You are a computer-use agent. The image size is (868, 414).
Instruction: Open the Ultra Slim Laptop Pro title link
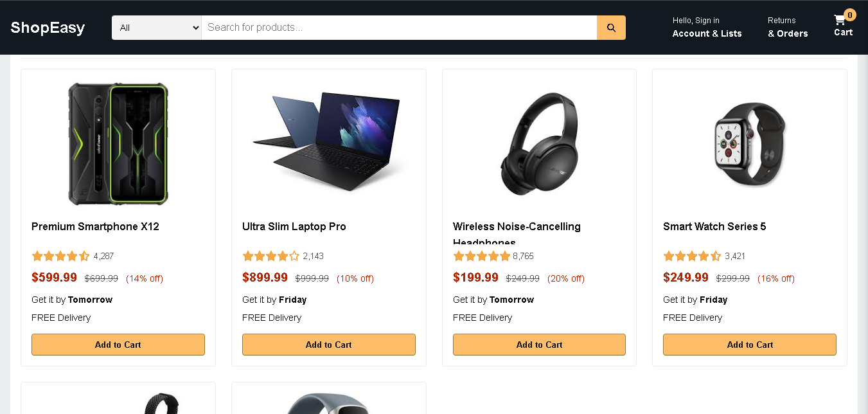point(294,226)
